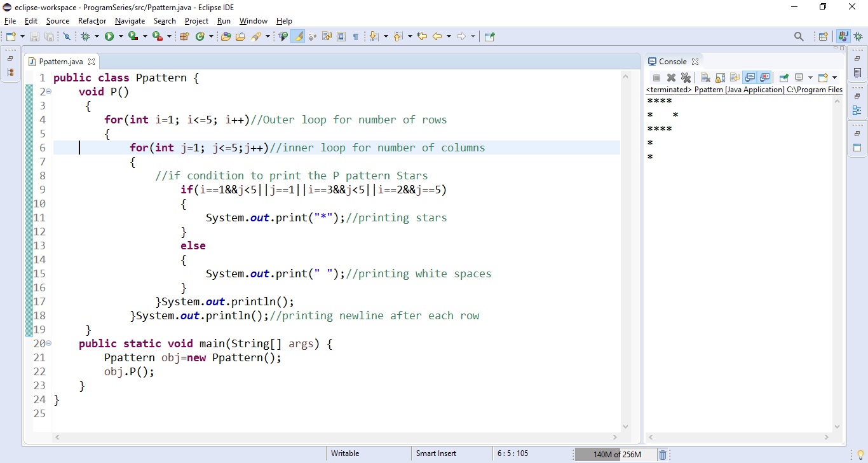Screen dimensions: 868x463
Task: Clear the Console output
Action: (705, 78)
